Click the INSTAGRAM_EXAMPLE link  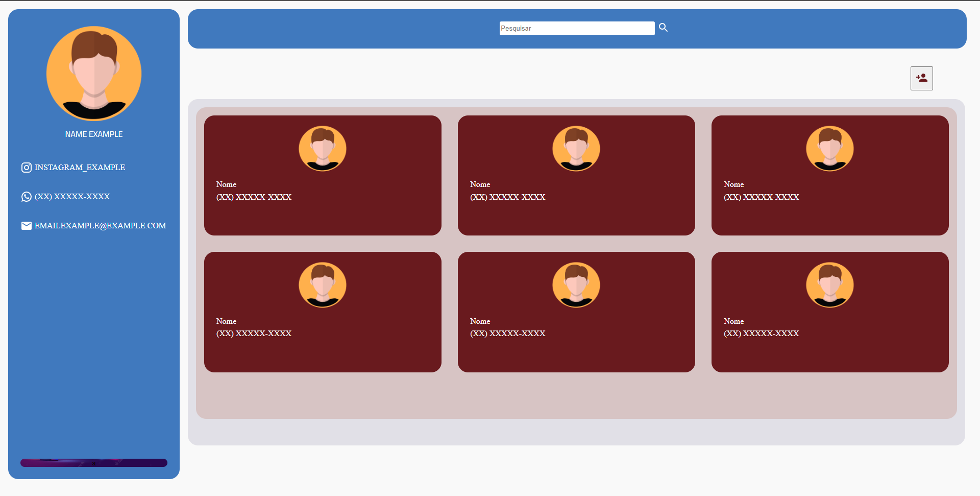coord(80,167)
